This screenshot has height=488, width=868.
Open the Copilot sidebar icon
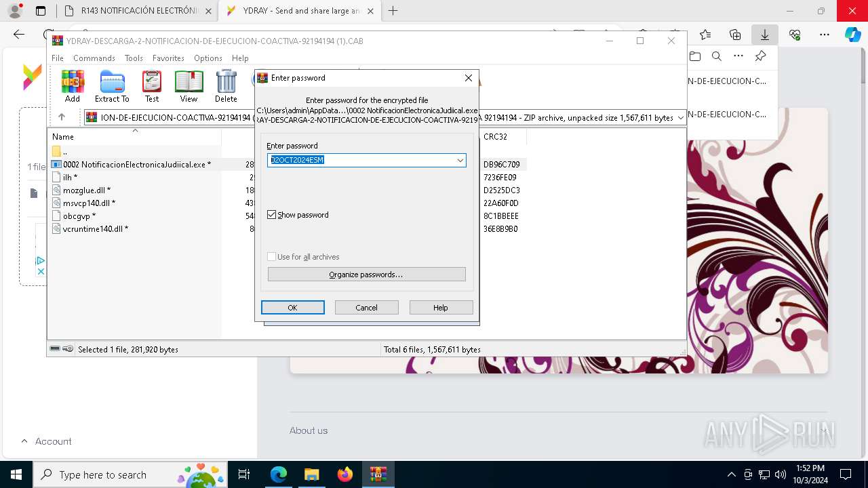coord(852,35)
